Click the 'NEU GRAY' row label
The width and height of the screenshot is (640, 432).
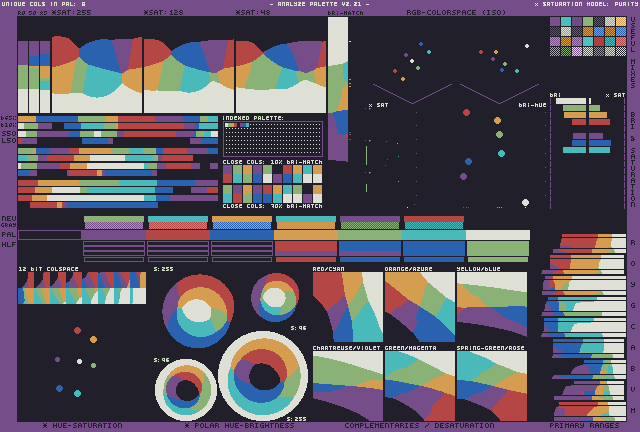coord(9,222)
